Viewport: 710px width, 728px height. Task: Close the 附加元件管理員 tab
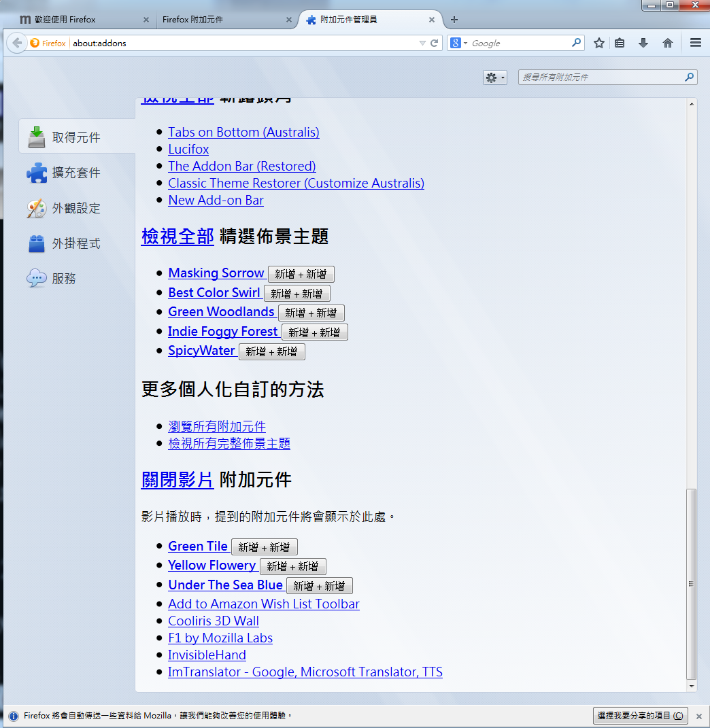[432, 20]
